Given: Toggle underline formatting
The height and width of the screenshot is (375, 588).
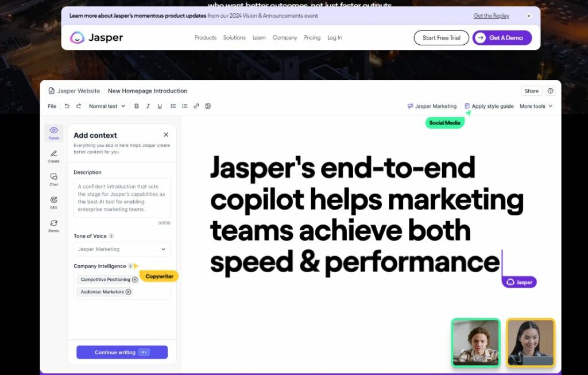Looking at the screenshot, I should [160, 106].
